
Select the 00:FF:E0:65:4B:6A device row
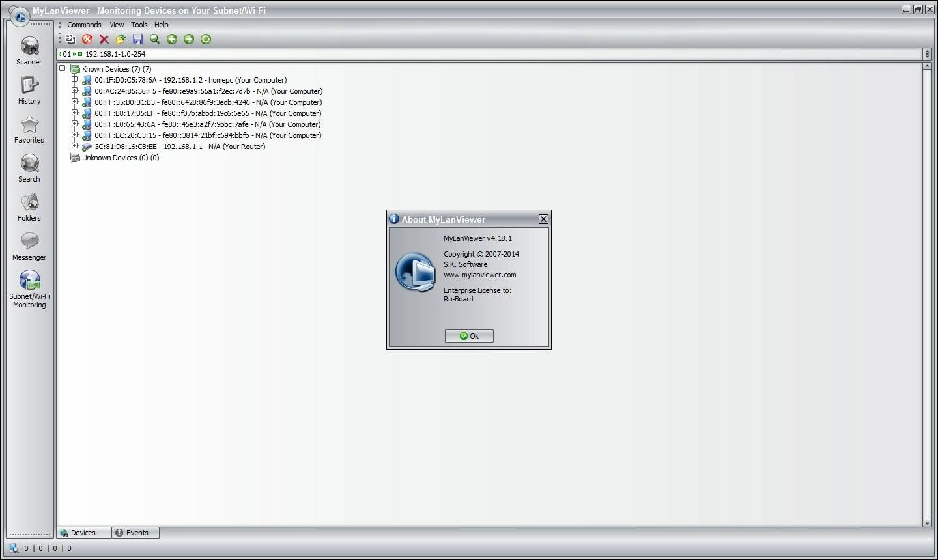tap(208, 124)
